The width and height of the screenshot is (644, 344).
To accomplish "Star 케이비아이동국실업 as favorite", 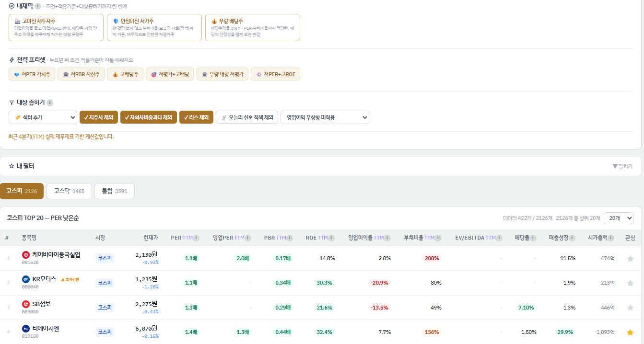I will (630, 259).
